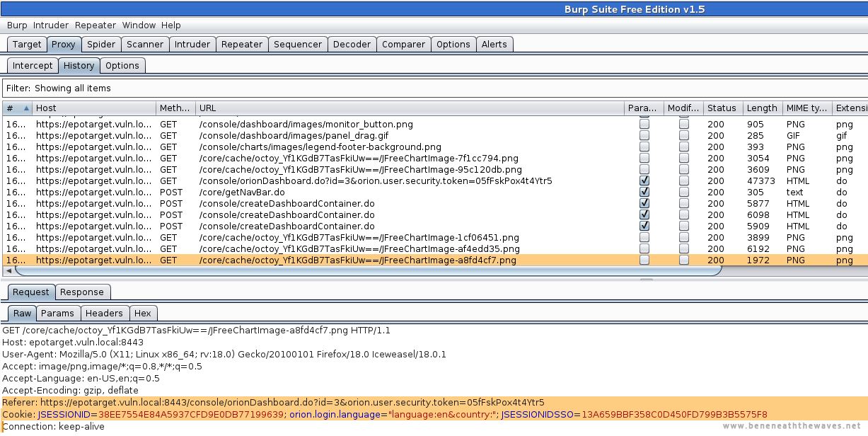Screen dimensions: 868x436
Task: Sort history by Length column header
Action: (x=762, y=108)
